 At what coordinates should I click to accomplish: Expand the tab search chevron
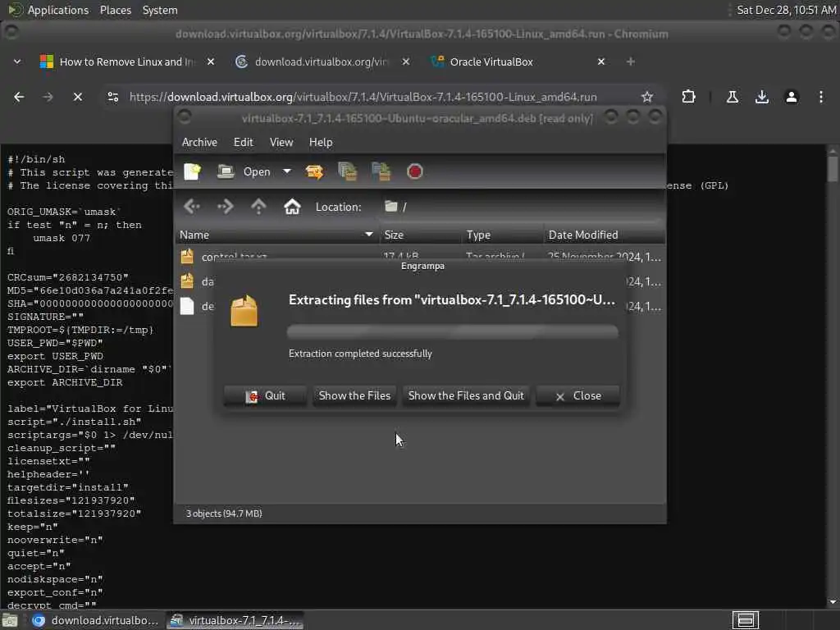[x=17, y=62]
